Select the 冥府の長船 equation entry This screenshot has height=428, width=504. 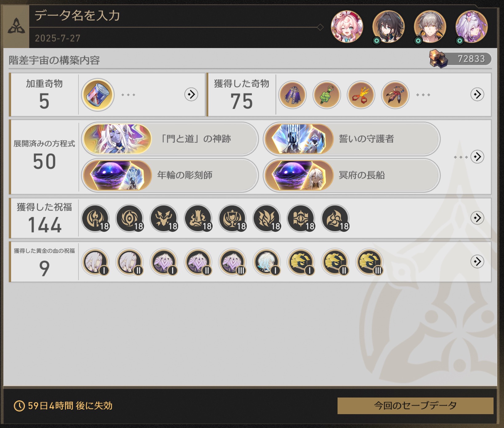(x=352, y=175)
